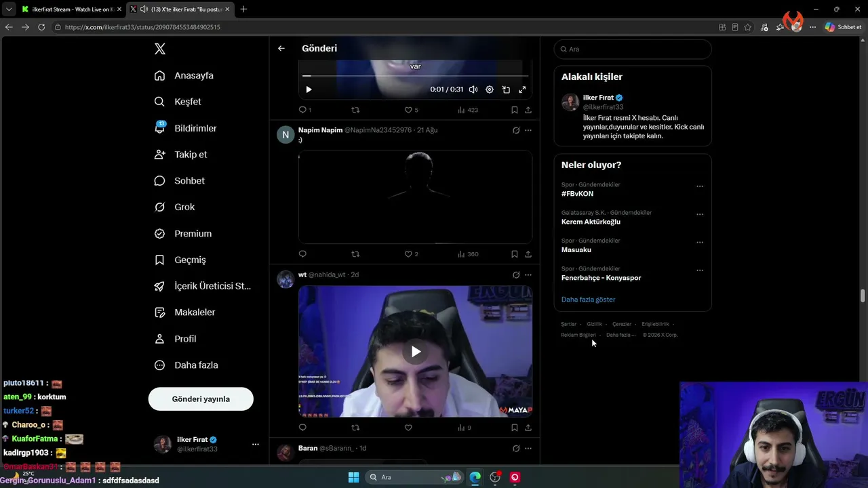
Task: Seek on the video progress bar
Action: [x=415, y=76]
